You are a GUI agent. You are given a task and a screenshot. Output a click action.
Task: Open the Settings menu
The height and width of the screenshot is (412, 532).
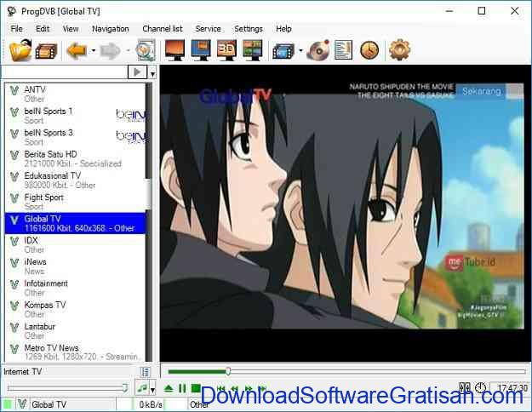coord(249,29)
